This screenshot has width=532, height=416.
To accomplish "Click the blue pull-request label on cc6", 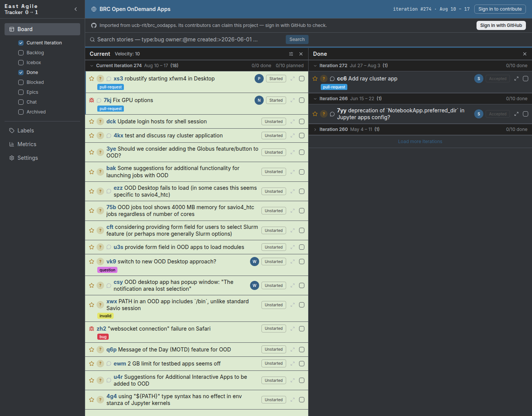I will coord(334,87).
